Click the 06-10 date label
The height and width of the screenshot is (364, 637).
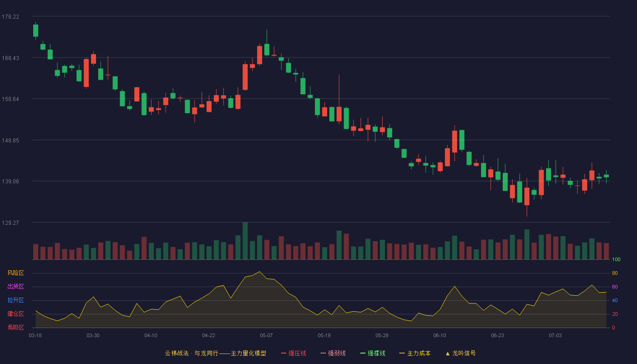440,335
